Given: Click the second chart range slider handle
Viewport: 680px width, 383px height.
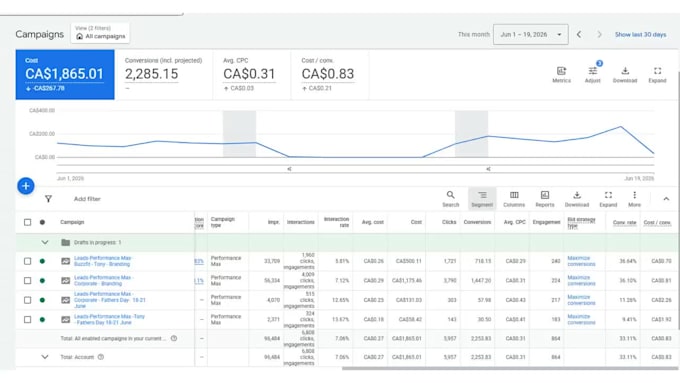Looking at the screenshot, I should click(x=488, y=169).
